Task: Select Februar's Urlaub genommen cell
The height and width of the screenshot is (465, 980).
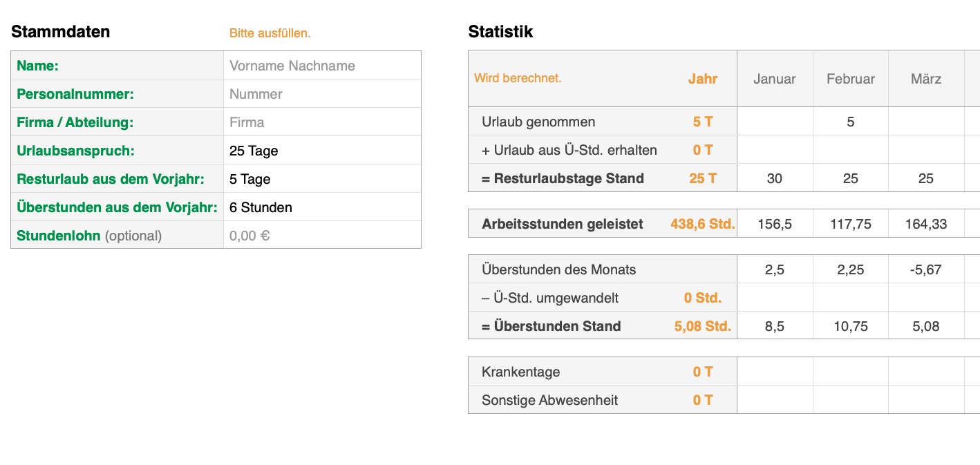Action: click(x=850, y=122)
